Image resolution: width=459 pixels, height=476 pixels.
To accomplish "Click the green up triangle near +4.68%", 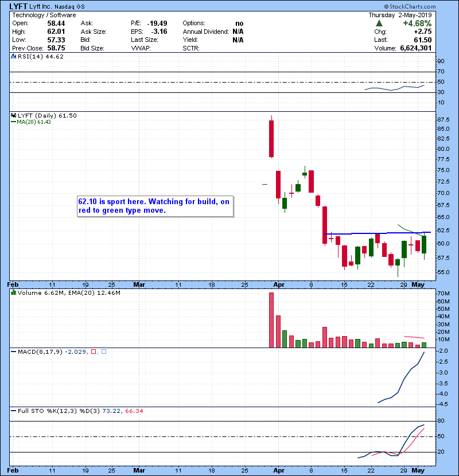I will (379, 24).
